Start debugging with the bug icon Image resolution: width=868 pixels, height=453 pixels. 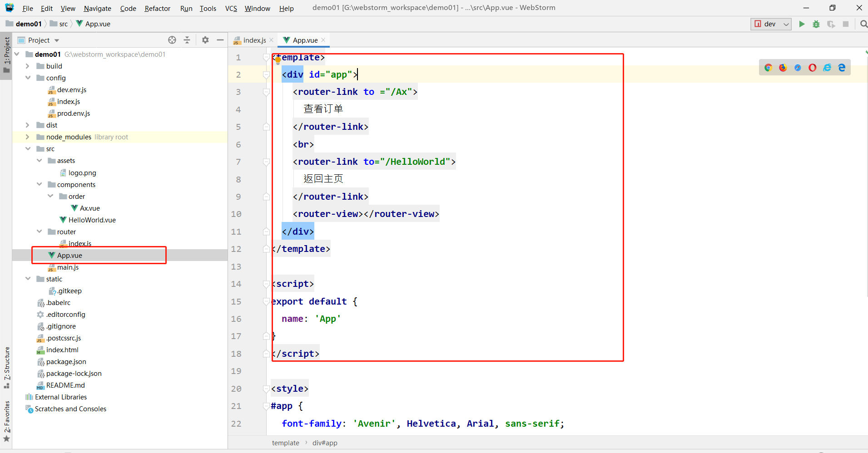[816, 24]
